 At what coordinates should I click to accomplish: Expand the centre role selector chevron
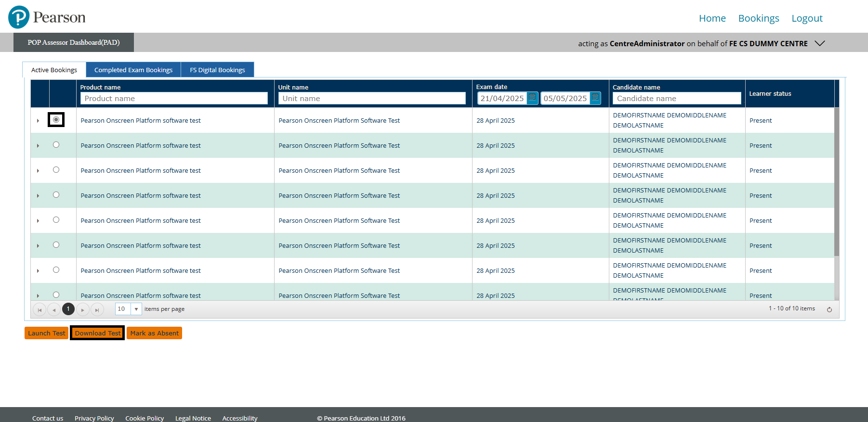click(820, 43)
